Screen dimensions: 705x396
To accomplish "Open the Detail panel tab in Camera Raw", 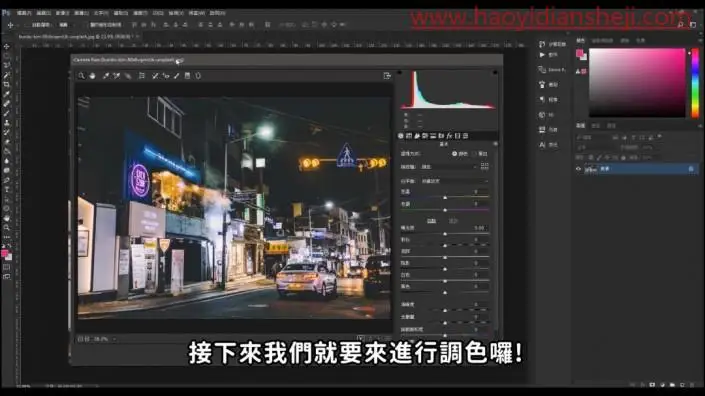I will (417, 135).
